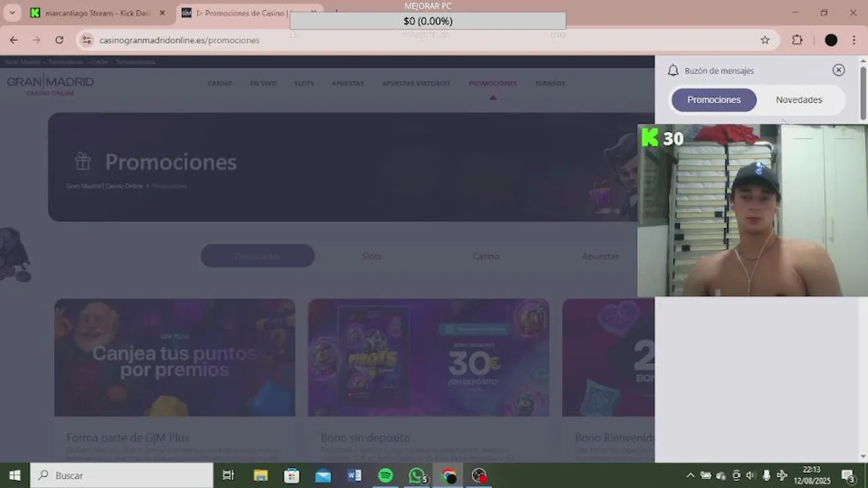Filter promotions by Slots
Image resolution: width=868 pixels, height=488 pixels.
tap(372, 256)
